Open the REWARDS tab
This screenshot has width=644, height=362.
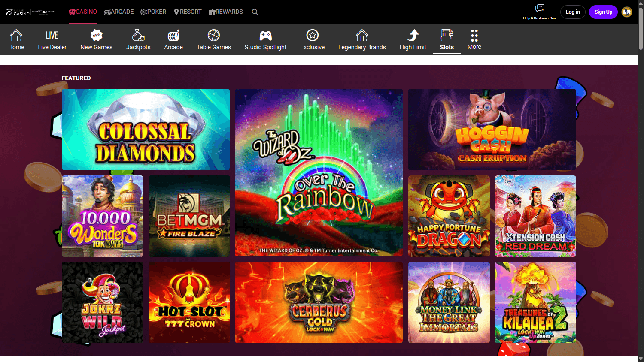[x=226, y=12]
